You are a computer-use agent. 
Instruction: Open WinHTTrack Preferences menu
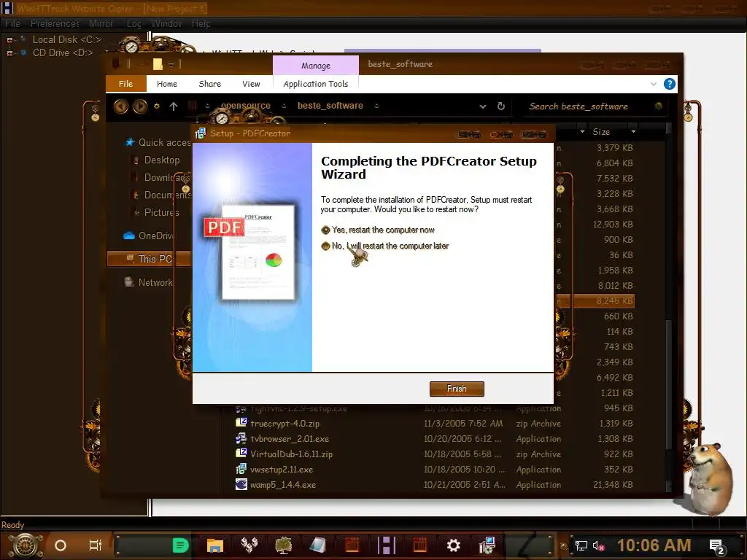(55, 23)
